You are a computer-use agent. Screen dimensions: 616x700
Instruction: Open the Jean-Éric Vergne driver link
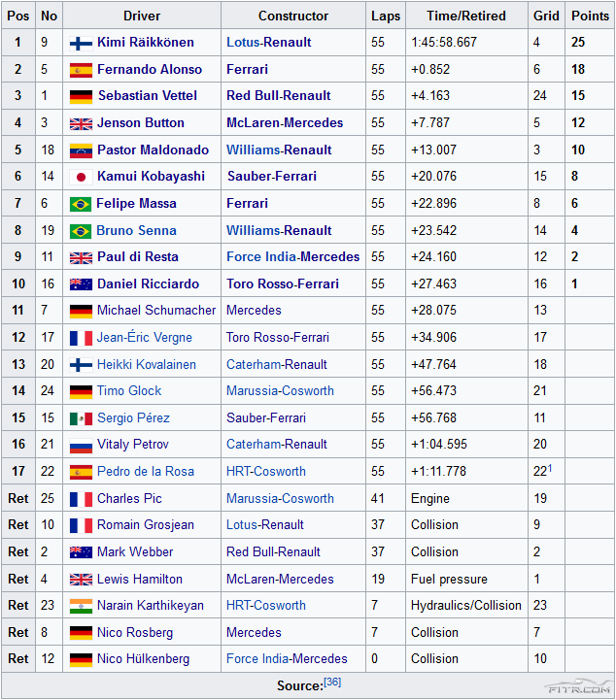[x=144, y=338]
